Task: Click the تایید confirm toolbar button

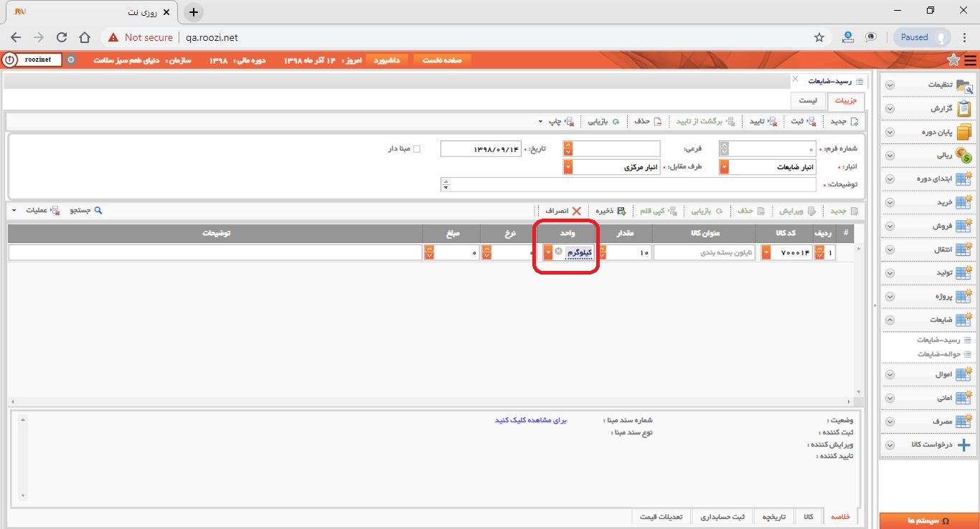Action: 763,121
